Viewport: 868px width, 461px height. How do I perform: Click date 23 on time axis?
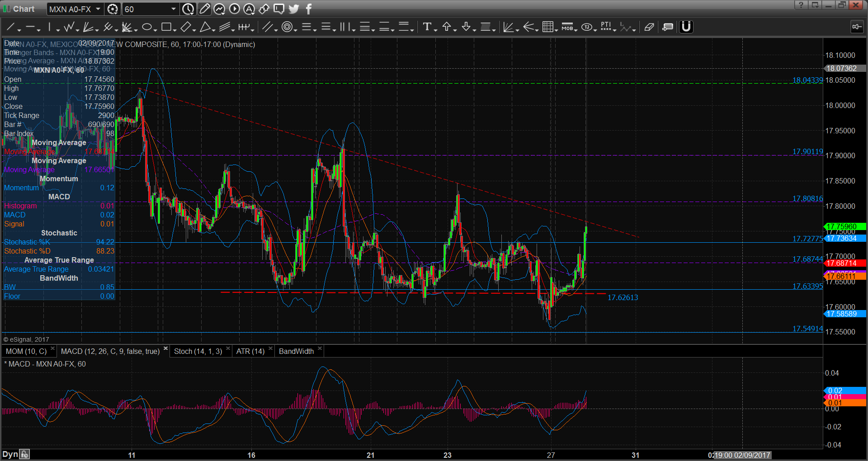(447, 455)
